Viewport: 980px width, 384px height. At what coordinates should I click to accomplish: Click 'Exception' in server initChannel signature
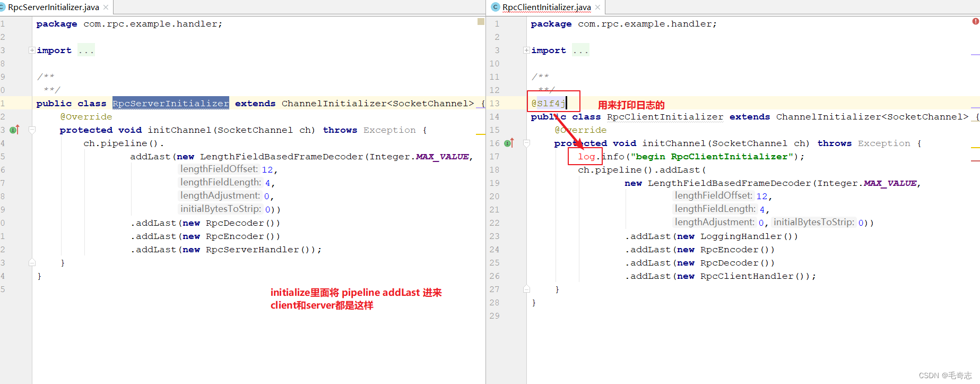[389, 130]
